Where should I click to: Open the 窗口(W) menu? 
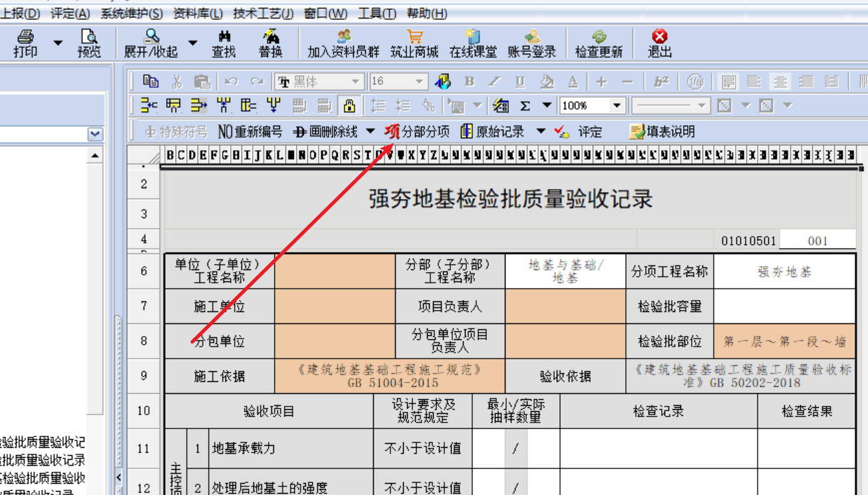[x=325, y=13]
